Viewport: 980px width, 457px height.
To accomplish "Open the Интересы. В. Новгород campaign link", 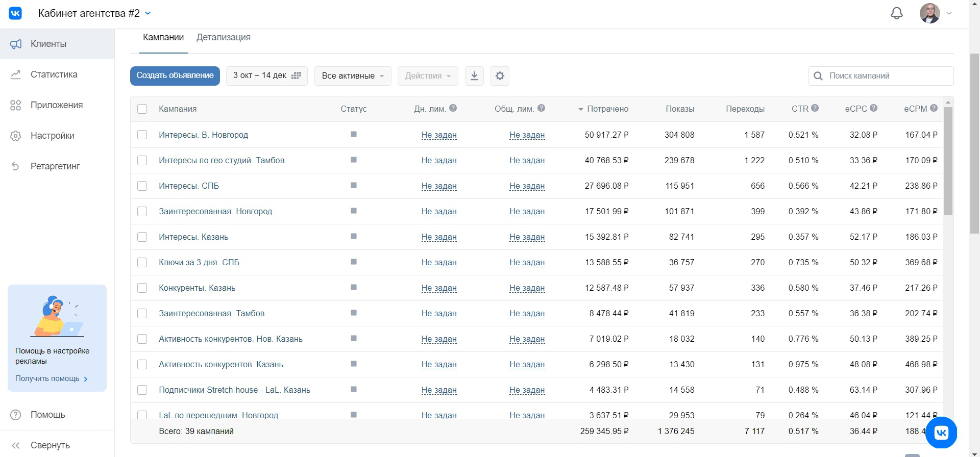I will pos(203,135).
